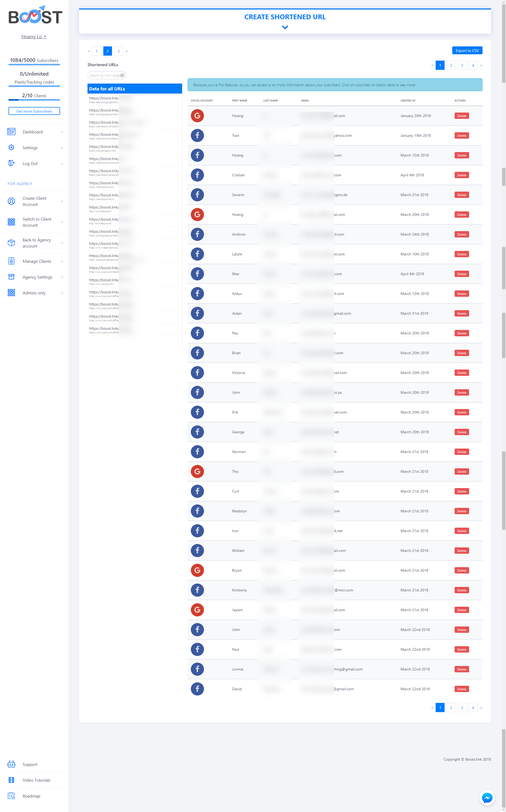The height and width of the screenshot is (812, 506).
Task: Click the Video Tutorials film icon
Action: [x=11, y=780]
